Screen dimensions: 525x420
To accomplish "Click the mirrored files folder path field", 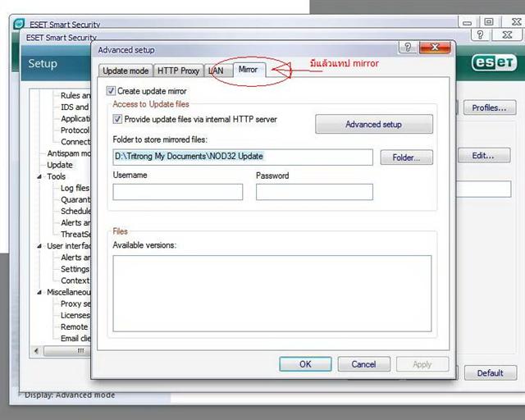I will coord(243,157).
